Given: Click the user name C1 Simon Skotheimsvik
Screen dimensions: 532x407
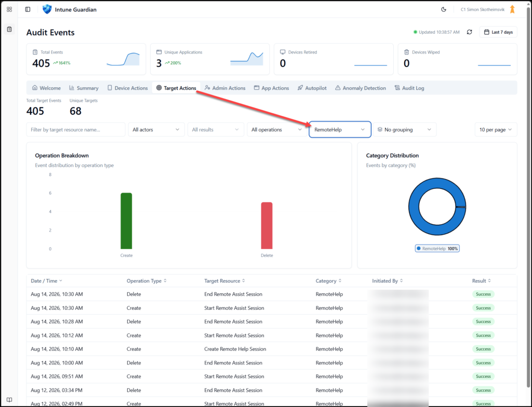Looking at the screenshot, I should pos(483,9).
